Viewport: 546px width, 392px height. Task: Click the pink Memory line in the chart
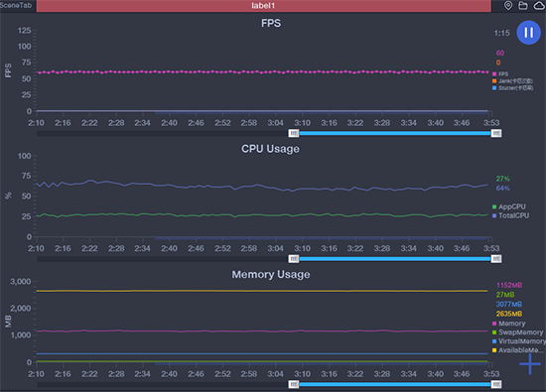click(x=262, y=331)
